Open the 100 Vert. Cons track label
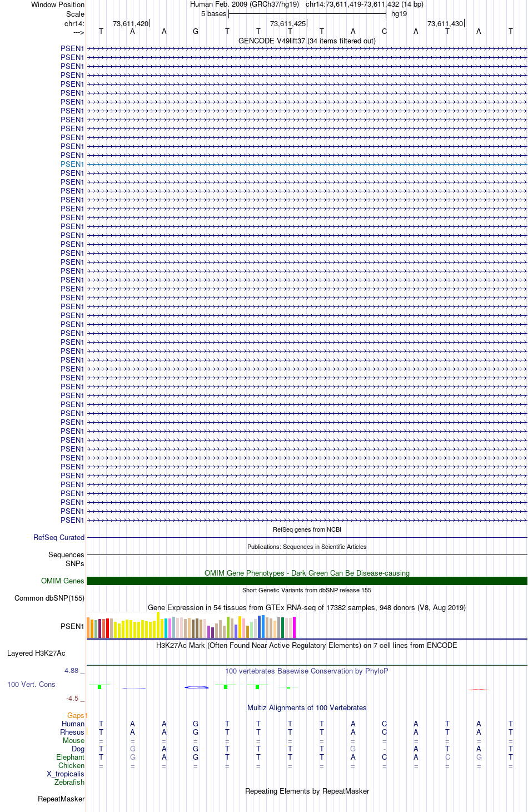 click(x=31, y=684)
